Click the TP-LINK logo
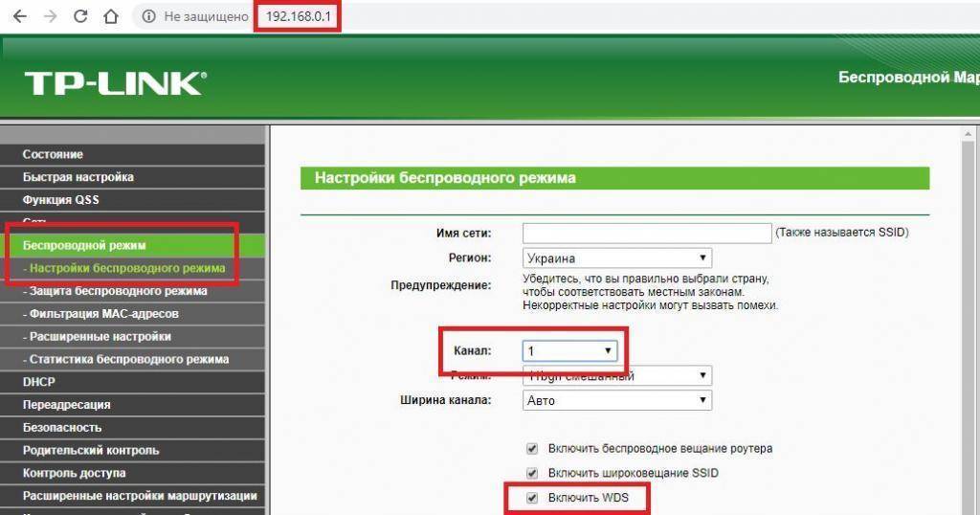The width and height of the screenshot is (980, 515). [x=115, y=82]
